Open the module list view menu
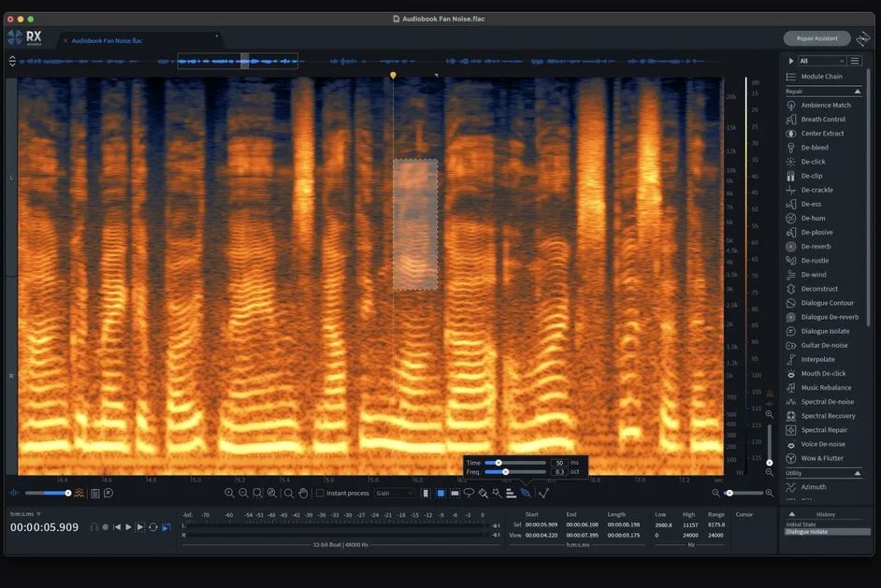This screenshot has width=881, height=588. click(x=855, y=61)
